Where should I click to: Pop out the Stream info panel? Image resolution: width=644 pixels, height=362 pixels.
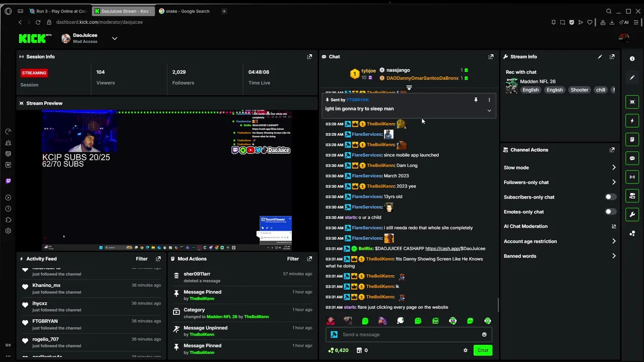612,57
